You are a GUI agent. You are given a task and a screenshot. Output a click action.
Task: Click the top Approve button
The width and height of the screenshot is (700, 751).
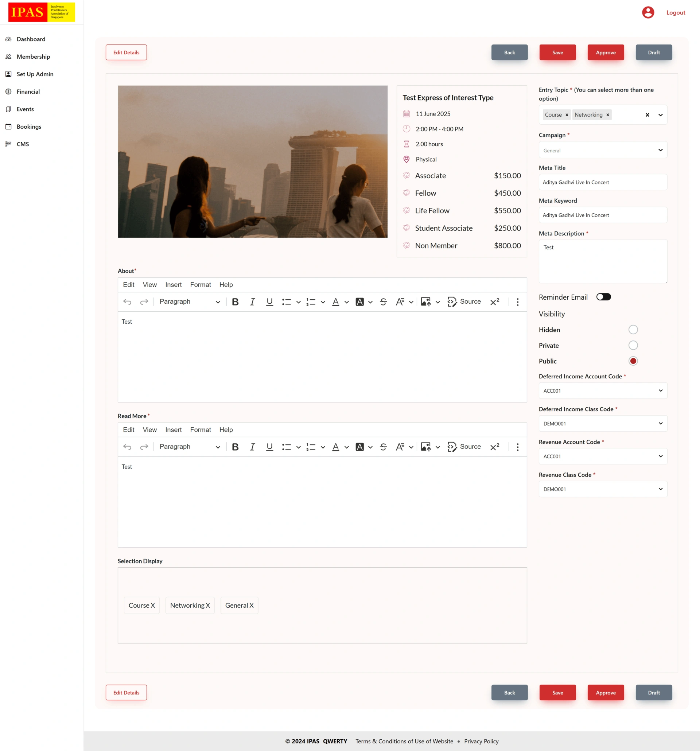(606, 52)
